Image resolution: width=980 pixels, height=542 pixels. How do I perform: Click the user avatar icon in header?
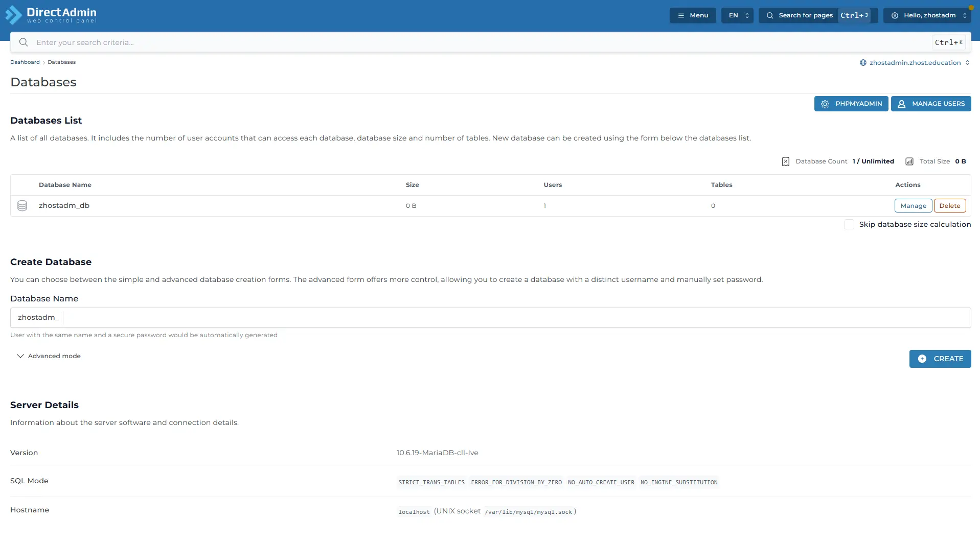point(895,15)
